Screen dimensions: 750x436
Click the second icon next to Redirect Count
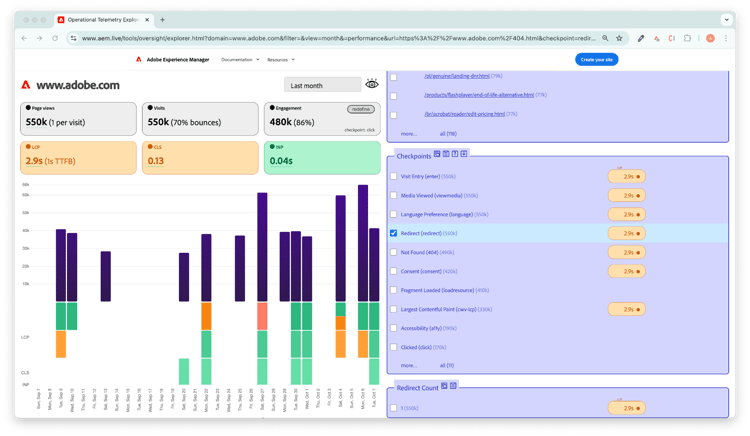pyautogui.click(x=453, y=386)
